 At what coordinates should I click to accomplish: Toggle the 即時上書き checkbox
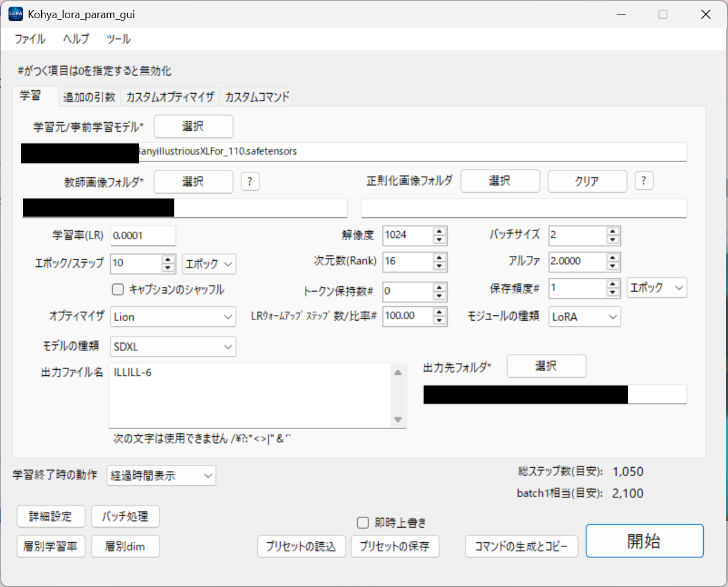[x=363, y=522]
